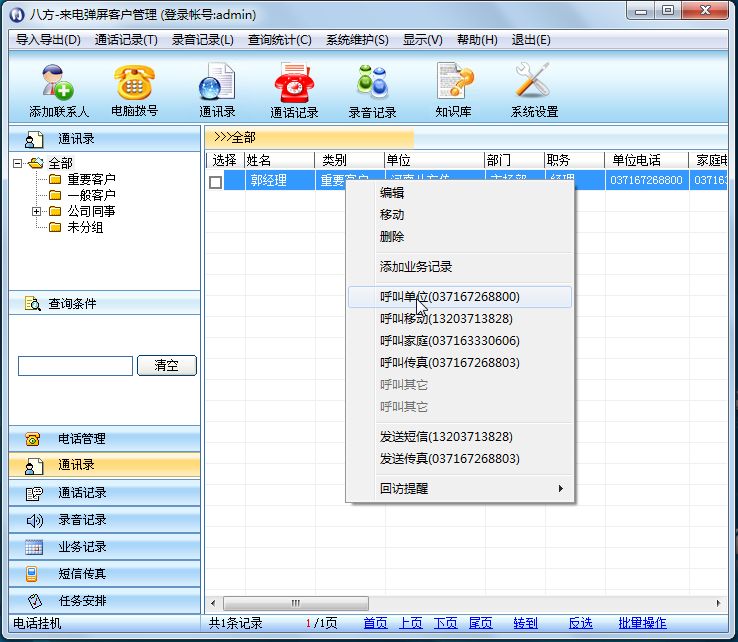Image resolution: width=738 pixels, height=642 pixels.
Task: Open the 查询统计(C) menu
Action: [279, 40]
